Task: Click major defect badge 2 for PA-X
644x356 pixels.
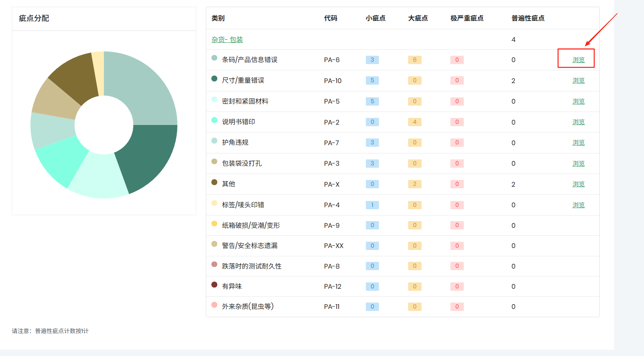Action: (x=415, y=184)
